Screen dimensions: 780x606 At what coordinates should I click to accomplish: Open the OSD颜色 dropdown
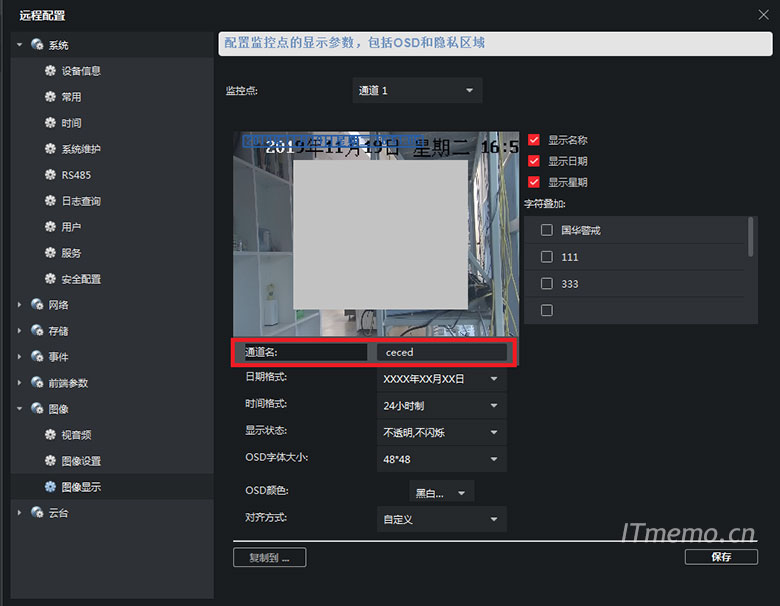tap(442, 493)
